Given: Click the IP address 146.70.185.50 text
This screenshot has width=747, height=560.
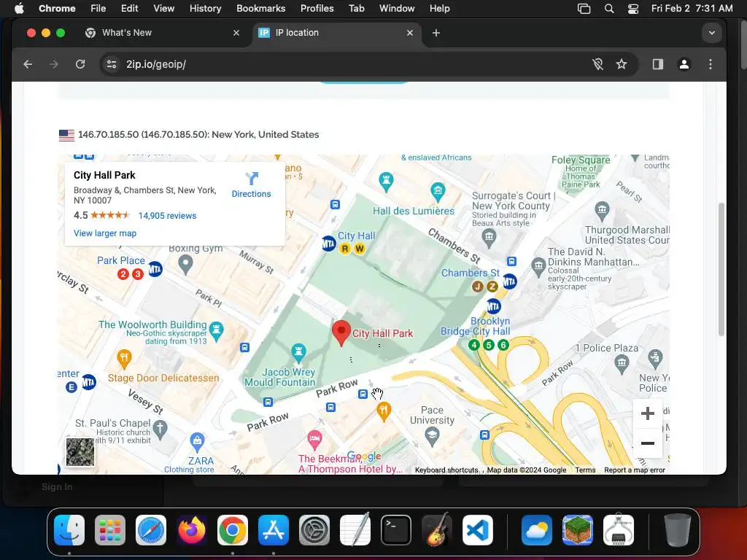Looking at the screenshot, I should (x=108, y=135).
